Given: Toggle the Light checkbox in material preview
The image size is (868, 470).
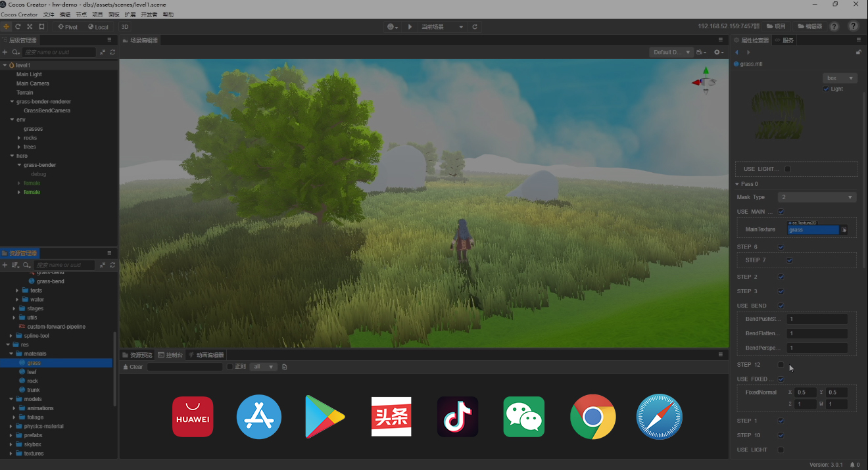Looking at the screenshot, I should tap(826, 89).
